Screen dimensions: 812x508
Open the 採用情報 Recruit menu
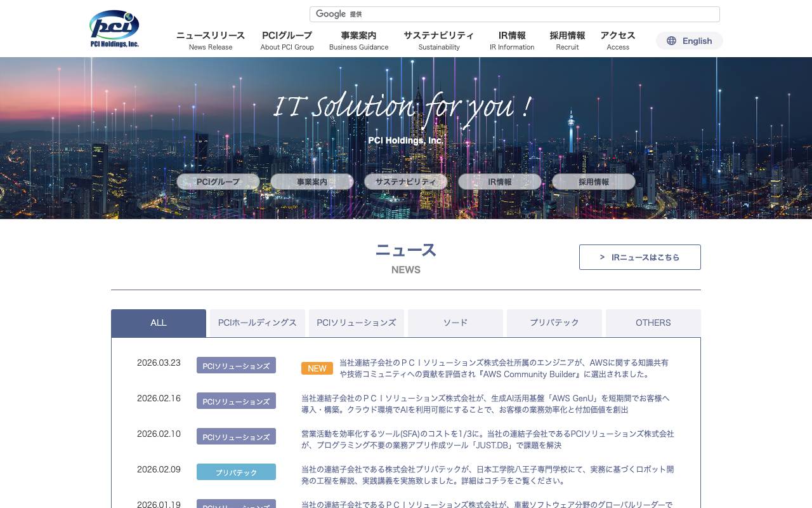566,41
